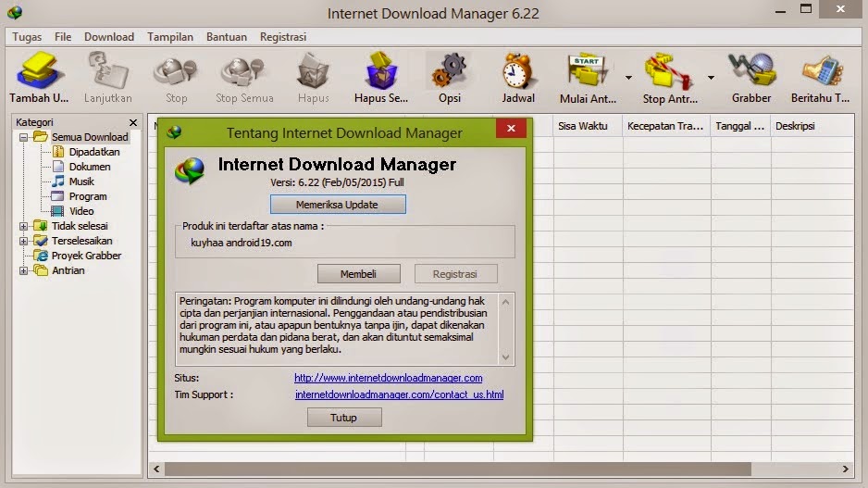Image resolution: width=868 pixels, height=488 pixels.
Task: Click the Beritahu Teman toolbar icon
Action: tap(822, 71)
